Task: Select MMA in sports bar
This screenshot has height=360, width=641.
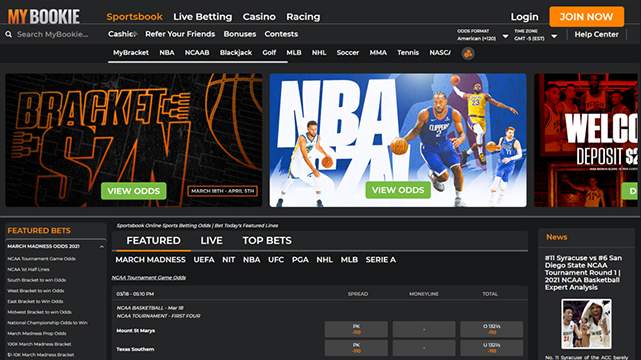Action: pos(378,53)
